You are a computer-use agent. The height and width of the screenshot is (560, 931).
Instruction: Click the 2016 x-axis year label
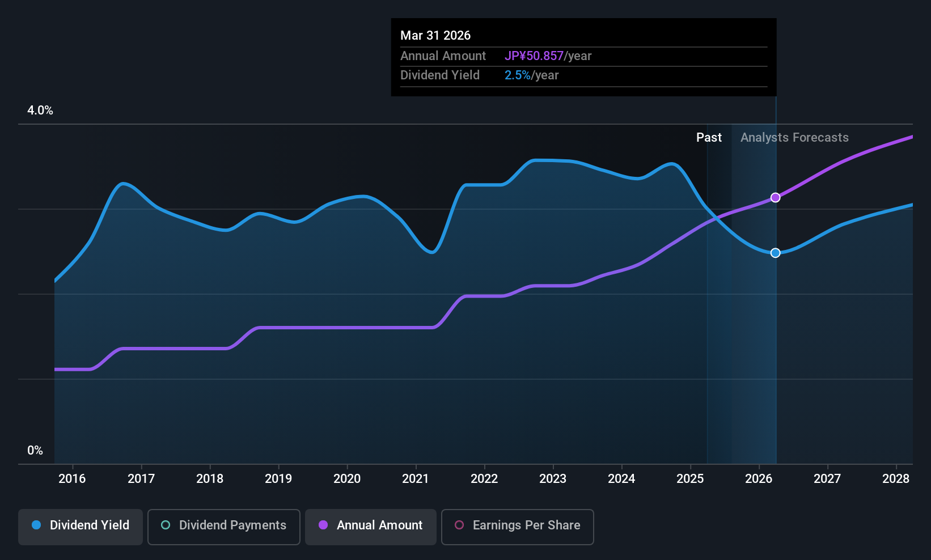pyautogui.click(x=72, y=479)
